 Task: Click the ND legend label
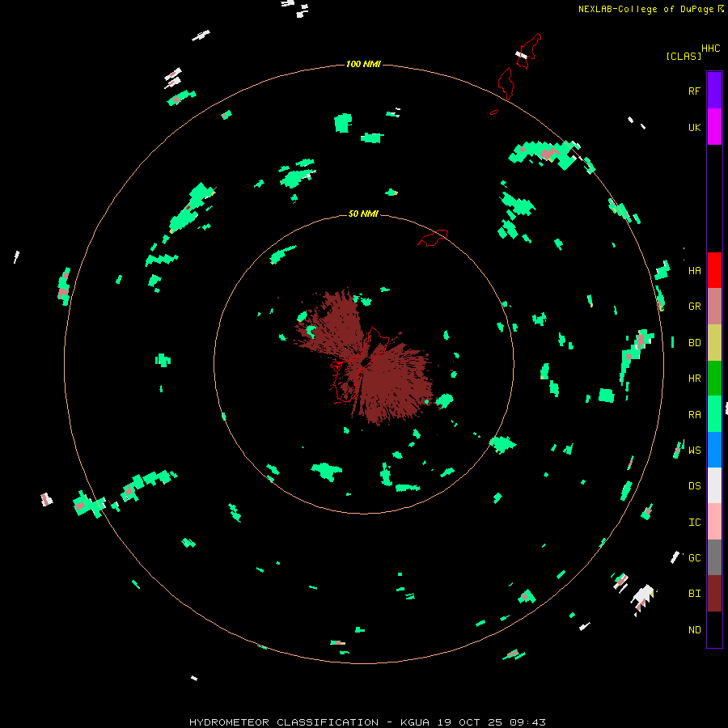pos(694,630)
